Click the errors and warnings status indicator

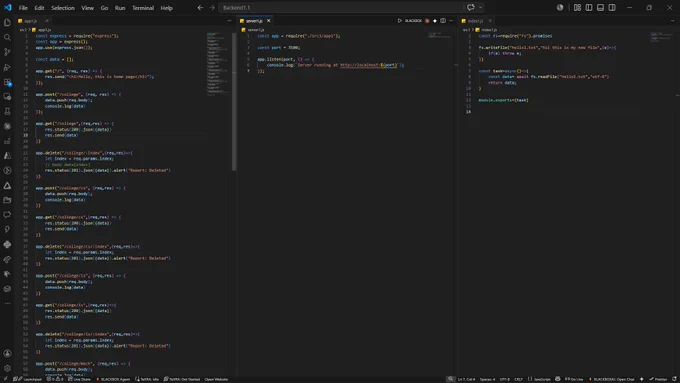click(55, 379)
